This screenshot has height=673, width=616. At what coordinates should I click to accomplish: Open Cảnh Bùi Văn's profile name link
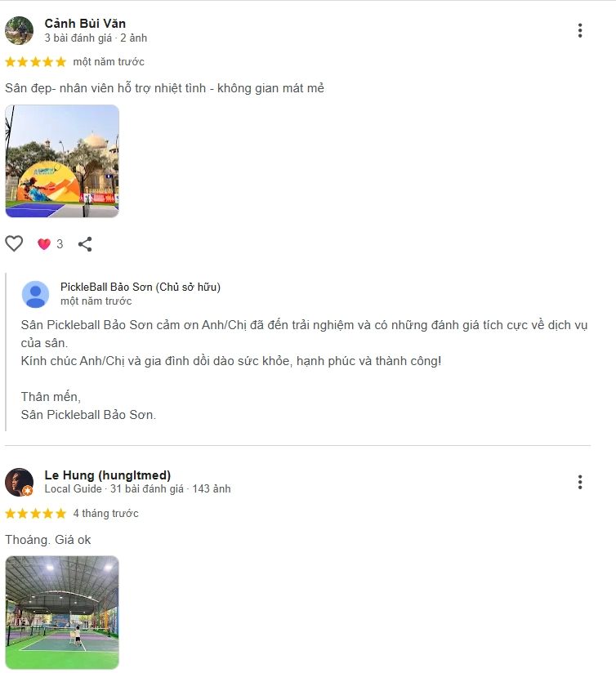pos(85,23)
